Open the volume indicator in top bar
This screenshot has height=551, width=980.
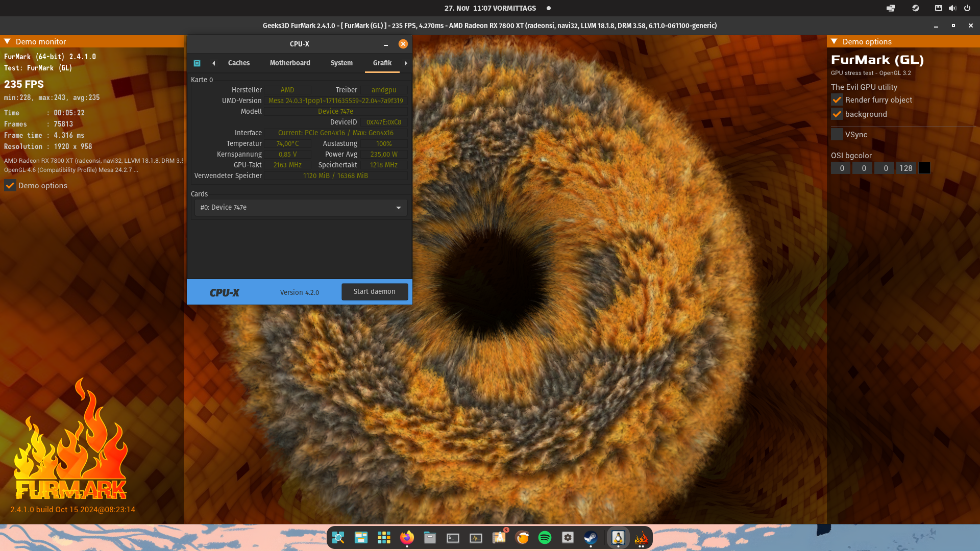click(x=952, y=8)
